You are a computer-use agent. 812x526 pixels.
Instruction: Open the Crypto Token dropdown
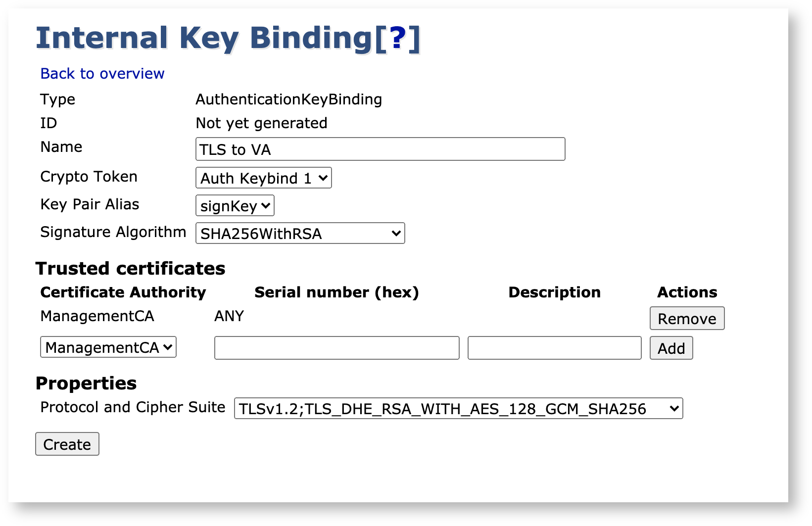click(264, 178)
